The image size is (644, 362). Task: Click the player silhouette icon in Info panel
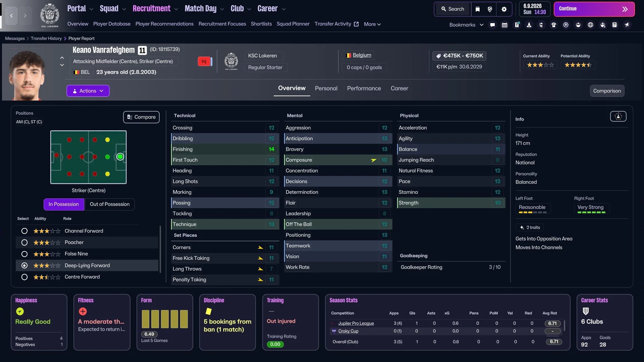tap(618, 116)
